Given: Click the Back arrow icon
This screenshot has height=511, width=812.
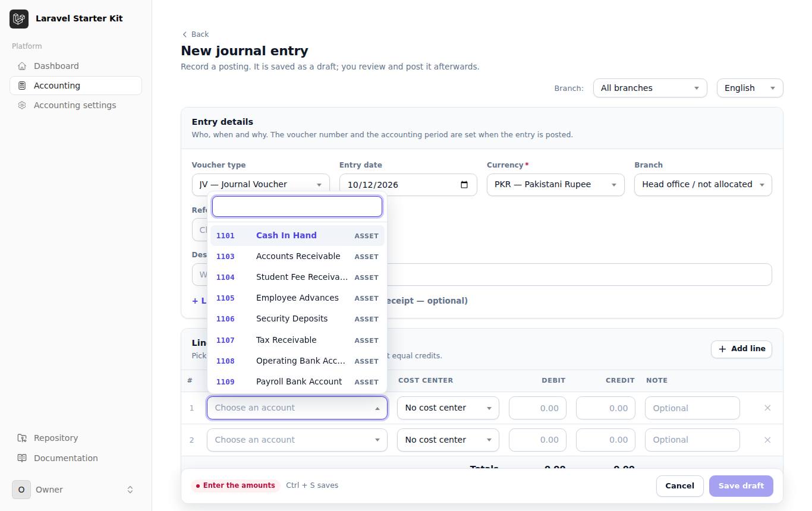Looking at the screenshot, I should [x=185, y=34].
